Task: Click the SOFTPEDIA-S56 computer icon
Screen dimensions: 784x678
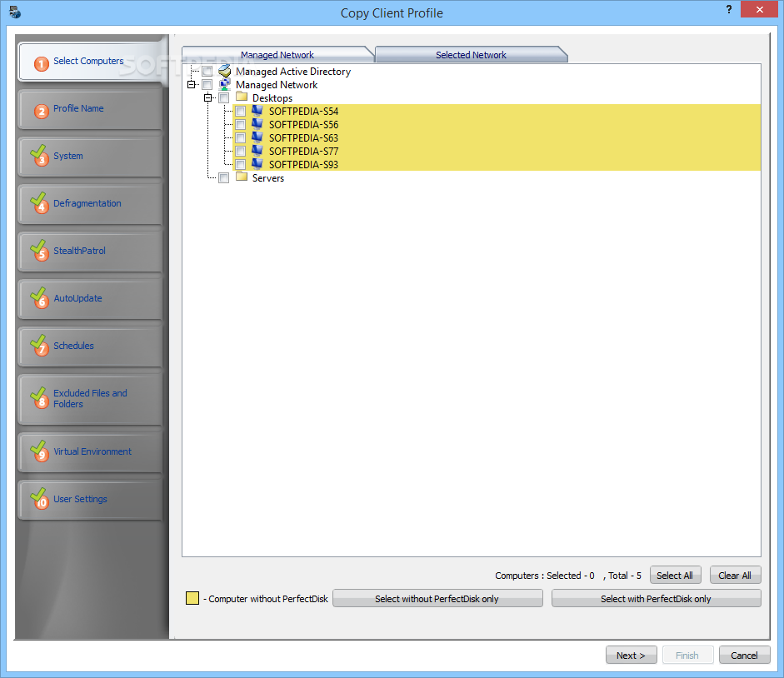Action: [257, 124]
